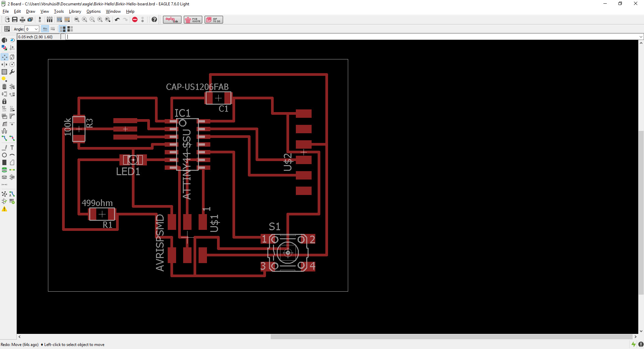The image size is (644, 349).
Task: Open the Tools menu
Action: (59, 11)
